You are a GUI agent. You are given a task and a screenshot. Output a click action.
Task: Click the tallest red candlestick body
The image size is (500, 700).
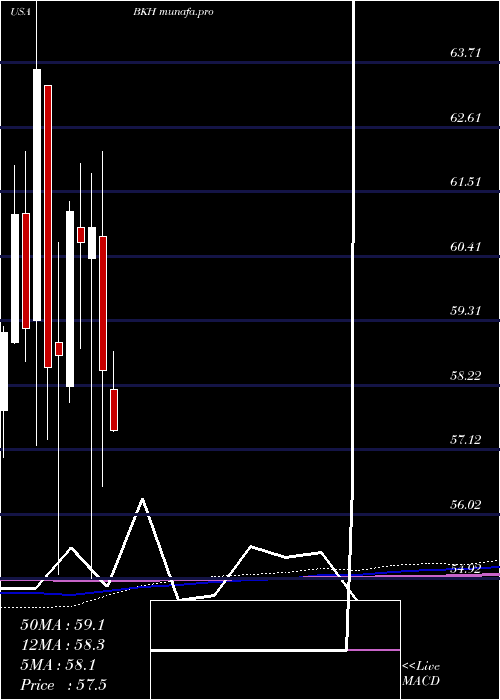coord(48,226)
